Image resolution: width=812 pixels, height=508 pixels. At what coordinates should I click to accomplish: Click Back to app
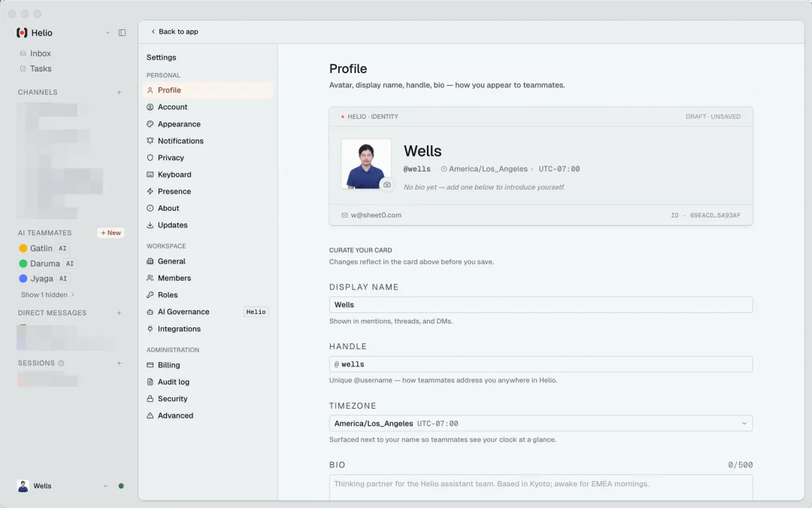(x=174, y=32)
